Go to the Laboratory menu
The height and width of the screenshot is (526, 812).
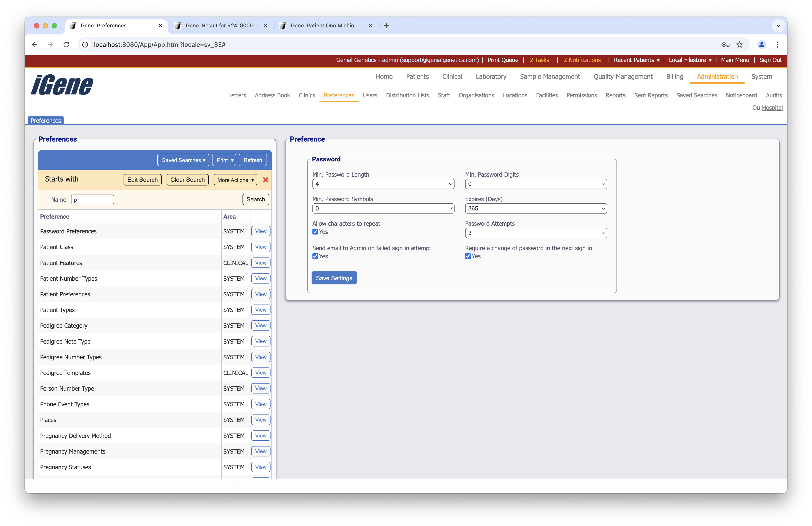[x=491, y=76]
